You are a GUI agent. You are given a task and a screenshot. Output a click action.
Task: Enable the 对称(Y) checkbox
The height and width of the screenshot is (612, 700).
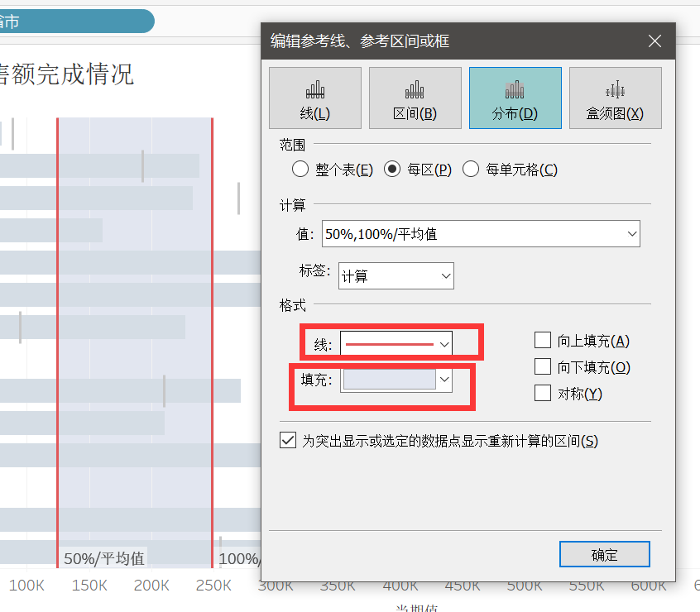(543, 393)
